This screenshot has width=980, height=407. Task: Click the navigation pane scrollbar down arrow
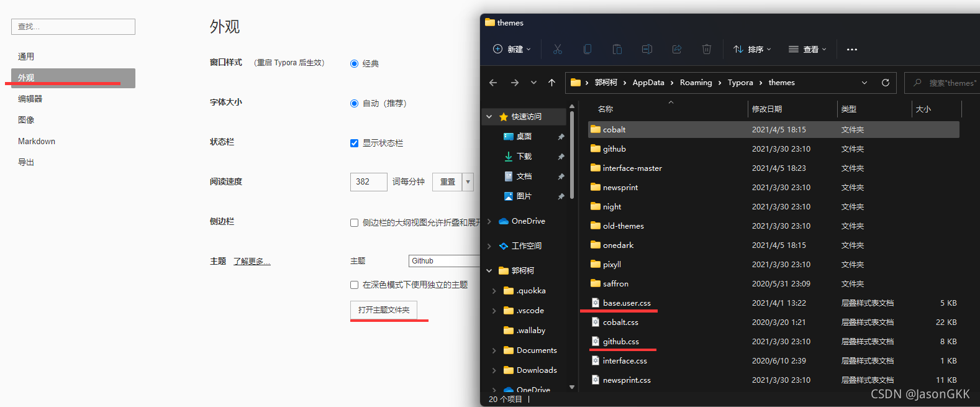[572, 387]
